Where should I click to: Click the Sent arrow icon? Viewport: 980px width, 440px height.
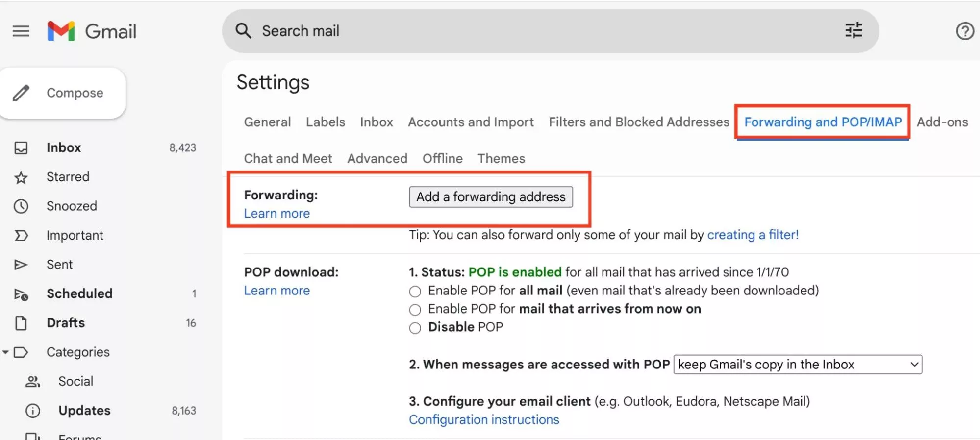click(21, 265)
